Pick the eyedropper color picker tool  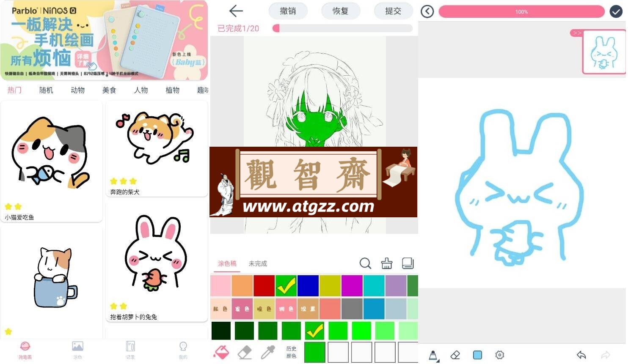click(x=268, y=352)
